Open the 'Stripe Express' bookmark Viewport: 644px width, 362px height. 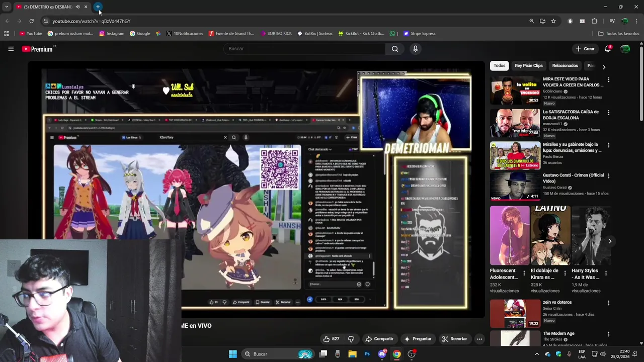click(x=419, y=34)
